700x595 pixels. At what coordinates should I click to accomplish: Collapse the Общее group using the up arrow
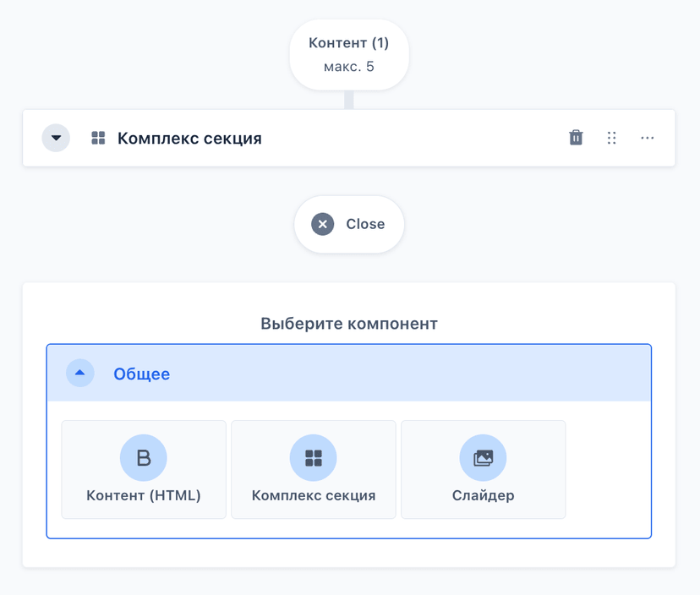pos(80,373)
